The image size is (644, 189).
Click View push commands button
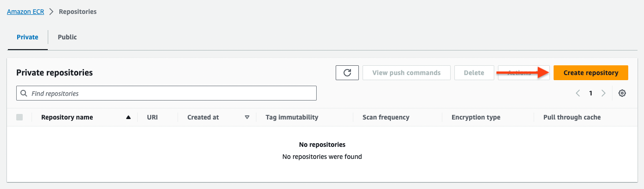point(407,73)
